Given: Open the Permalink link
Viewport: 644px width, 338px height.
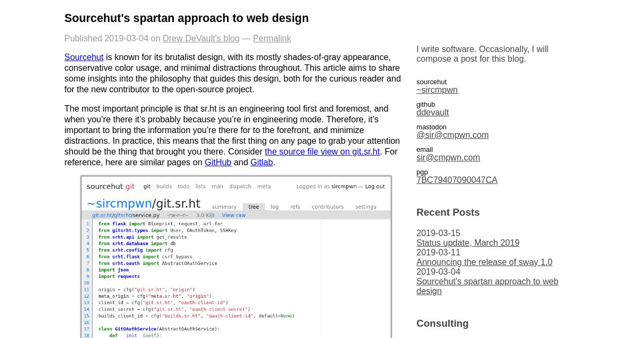Looking at the screenshot, I should [x=272, y=39].
